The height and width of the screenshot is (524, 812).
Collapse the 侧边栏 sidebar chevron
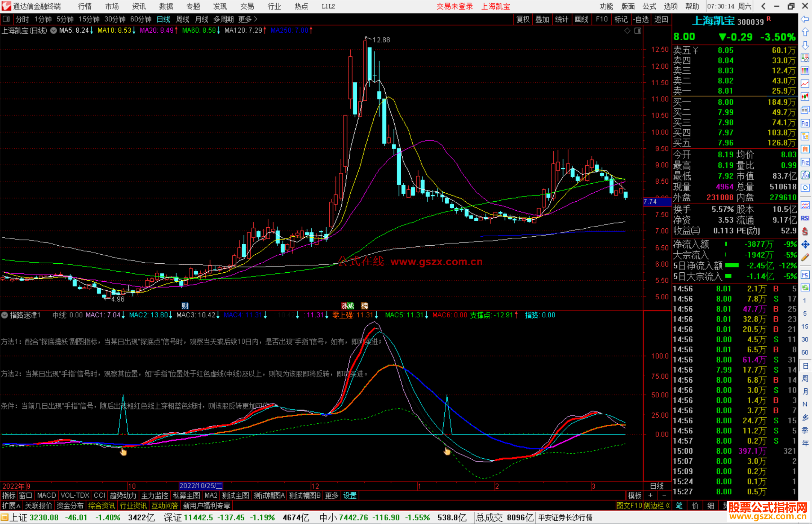(668, 506)
